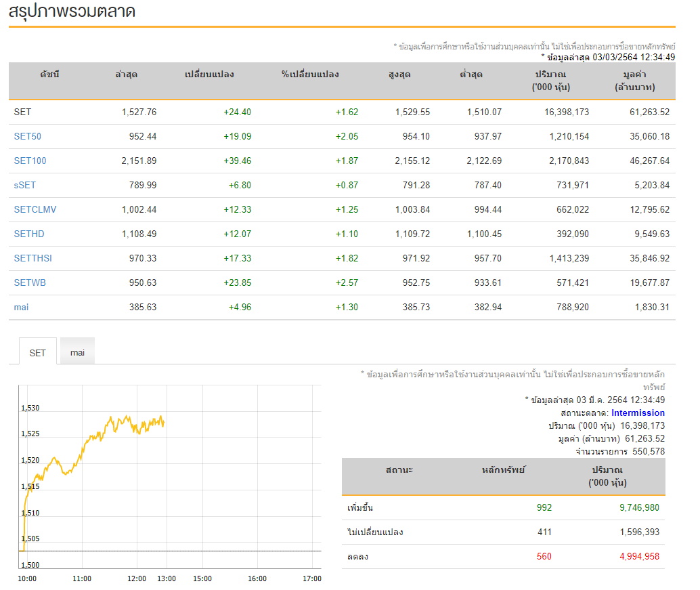700x590 pixels.
Task: Select SETCLMV value 12,795.62
Action: pos(649,209)
